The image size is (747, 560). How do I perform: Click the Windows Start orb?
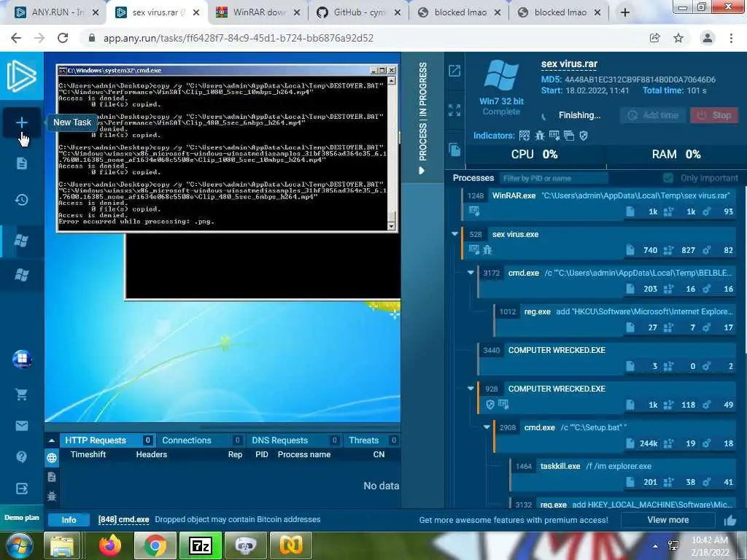pos(20,546)
